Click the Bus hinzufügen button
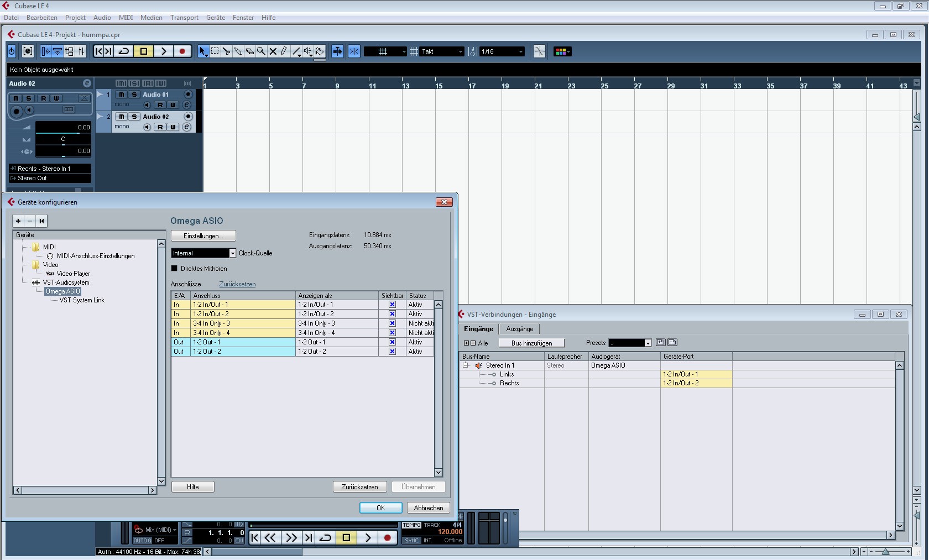 [x=531, y=343]
